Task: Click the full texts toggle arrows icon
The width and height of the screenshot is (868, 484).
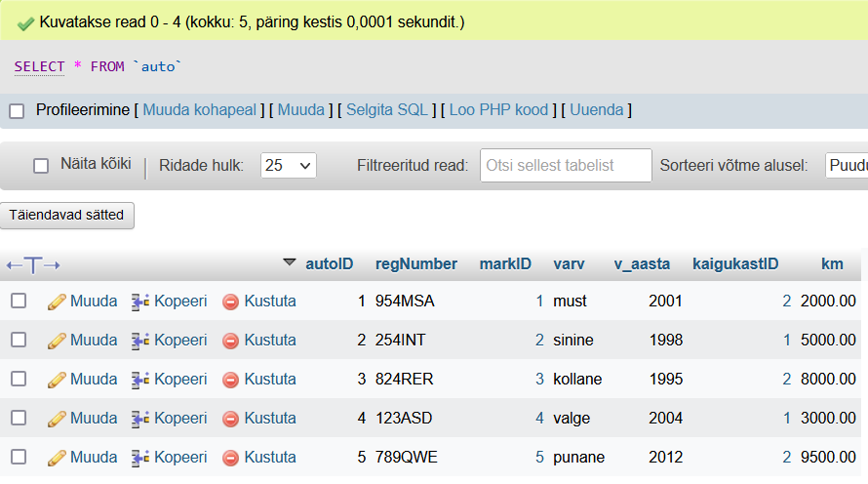Action: (x=33, y=265)
